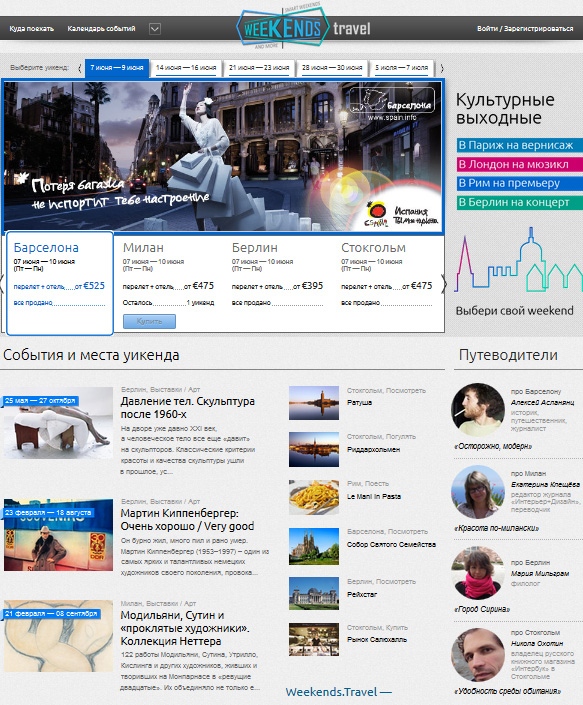
Task: Click the Мария Мильрам author name
Action: [539, 574]
